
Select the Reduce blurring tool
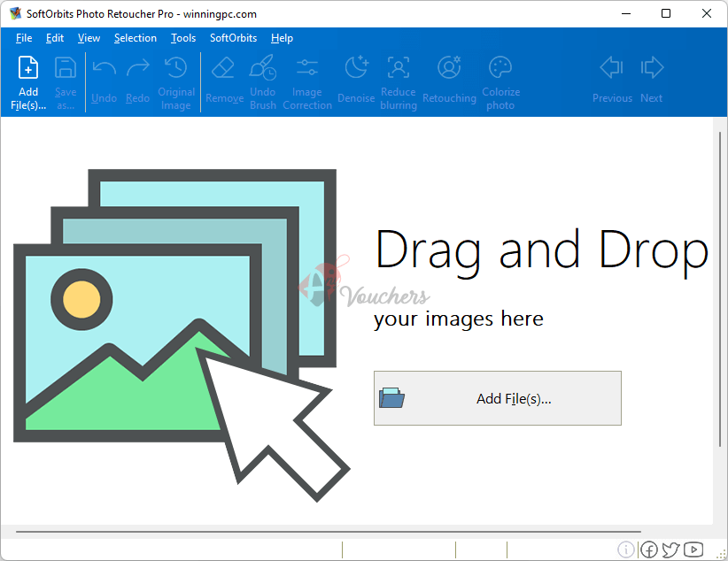399,69
